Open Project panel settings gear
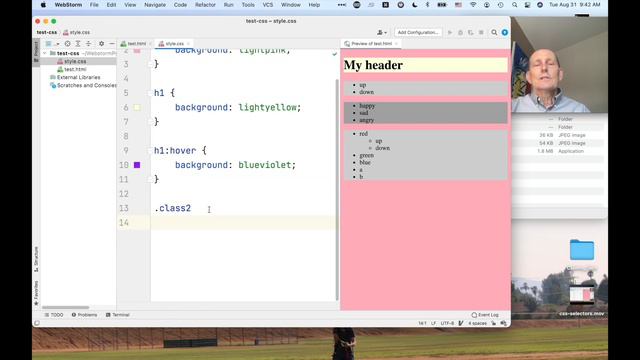The height and width of the screenshot is (360, 640). (101, 44)
